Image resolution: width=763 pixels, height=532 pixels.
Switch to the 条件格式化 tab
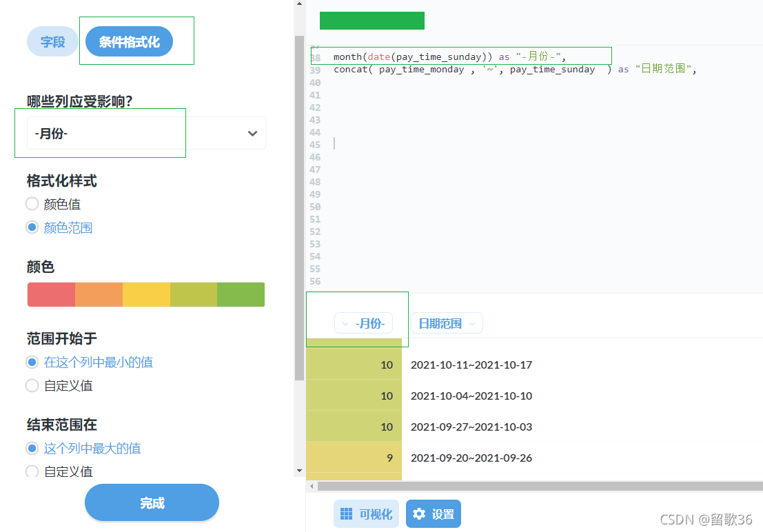pos(129,42)
